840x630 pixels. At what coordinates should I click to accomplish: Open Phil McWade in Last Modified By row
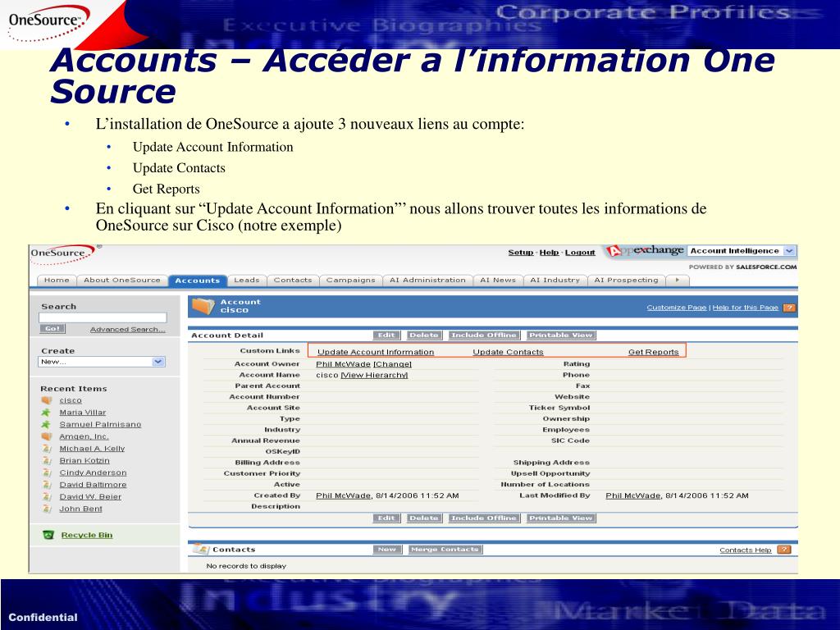pyautogui.click(x=632, y=495)
